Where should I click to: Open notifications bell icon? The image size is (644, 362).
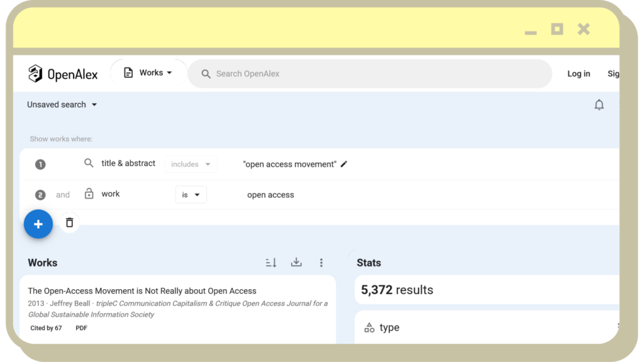click(x=599, y=105)
